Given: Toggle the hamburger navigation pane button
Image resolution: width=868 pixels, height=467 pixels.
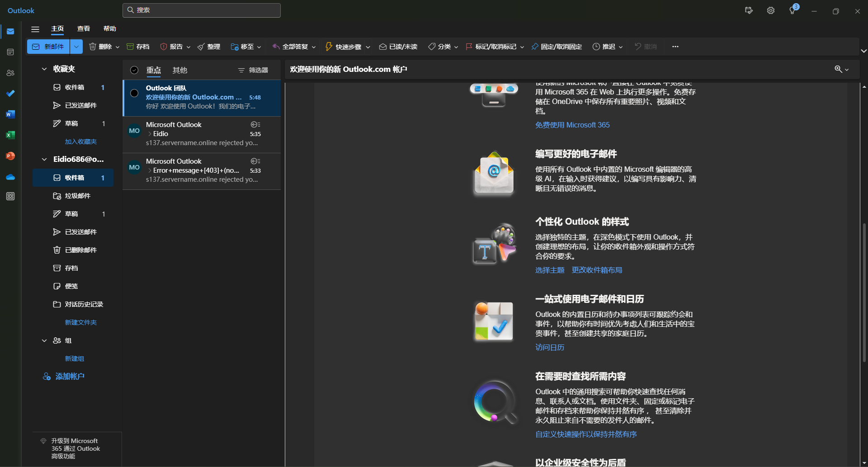Looking at the screenshot, I should (35, 29).
